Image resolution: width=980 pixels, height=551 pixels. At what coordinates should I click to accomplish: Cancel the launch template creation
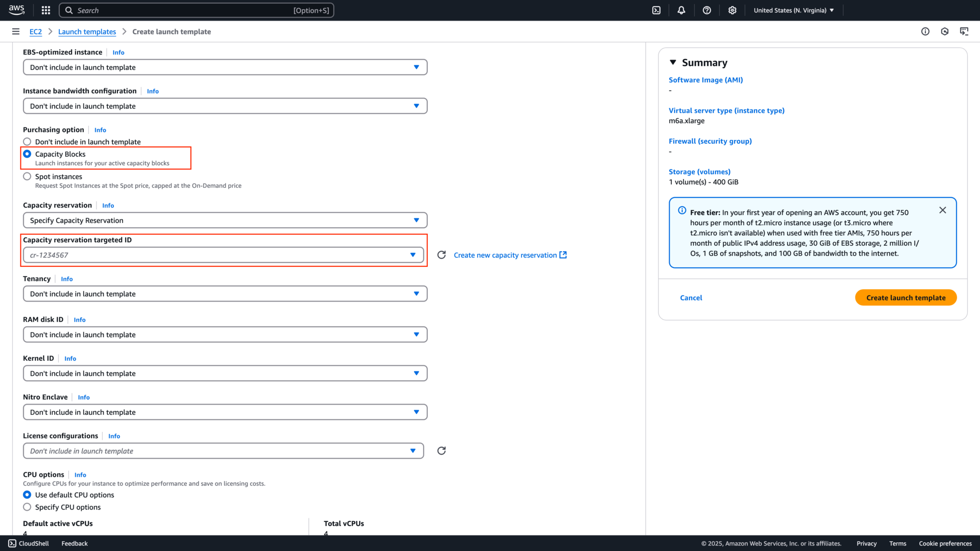(691, 298)
